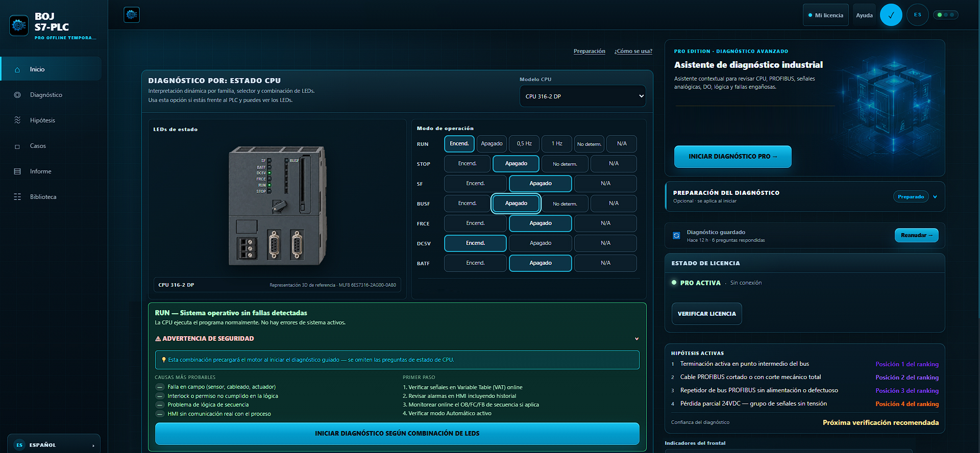Open the ¿Cómo se usa? link

tap(633, 51)
